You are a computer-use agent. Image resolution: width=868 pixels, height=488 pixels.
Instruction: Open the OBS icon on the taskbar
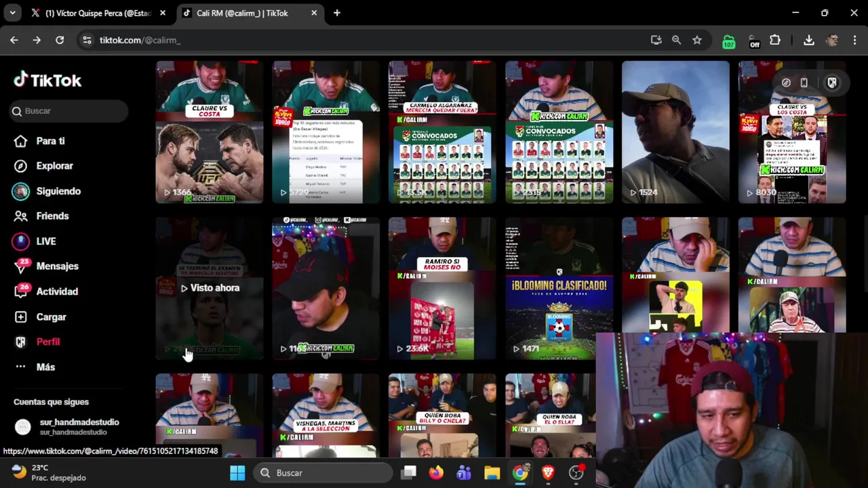576,473
